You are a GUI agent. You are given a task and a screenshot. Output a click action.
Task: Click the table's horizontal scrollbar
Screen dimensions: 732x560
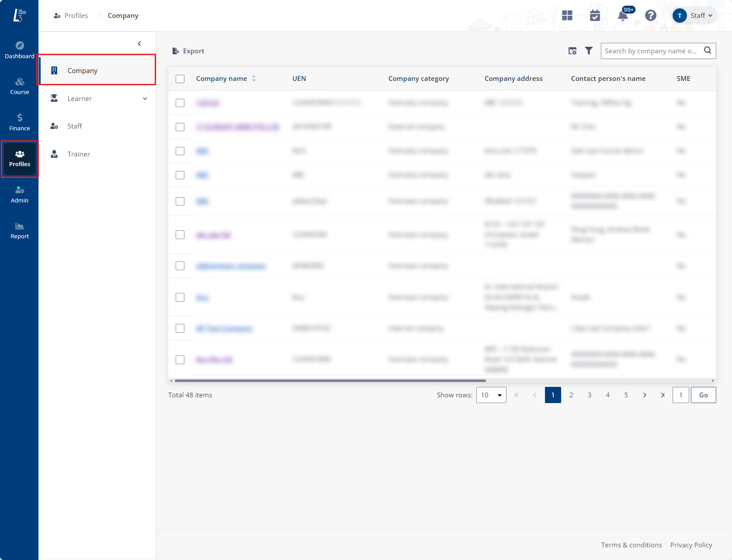click(x=330, y=381)
